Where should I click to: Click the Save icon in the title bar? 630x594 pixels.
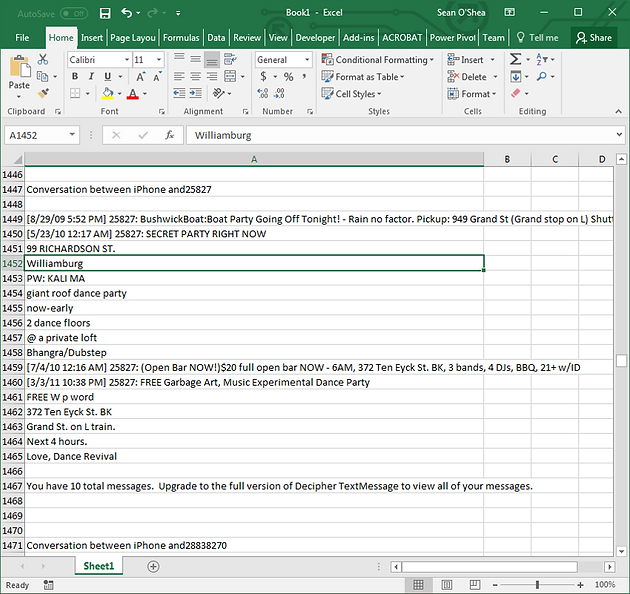(105, 13)
